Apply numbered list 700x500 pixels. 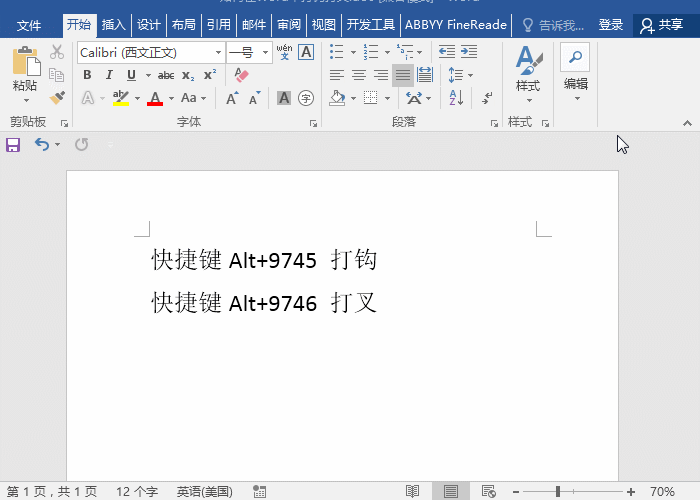click(x=371, y=52)
